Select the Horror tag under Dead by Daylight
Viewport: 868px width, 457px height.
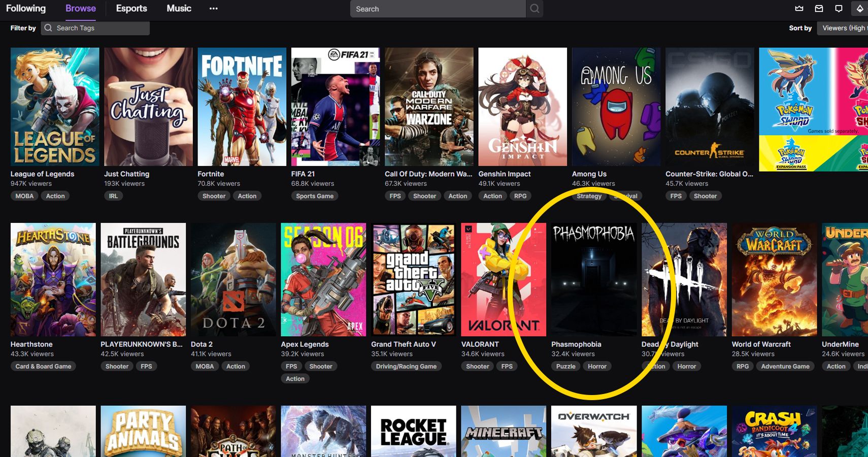687,366
